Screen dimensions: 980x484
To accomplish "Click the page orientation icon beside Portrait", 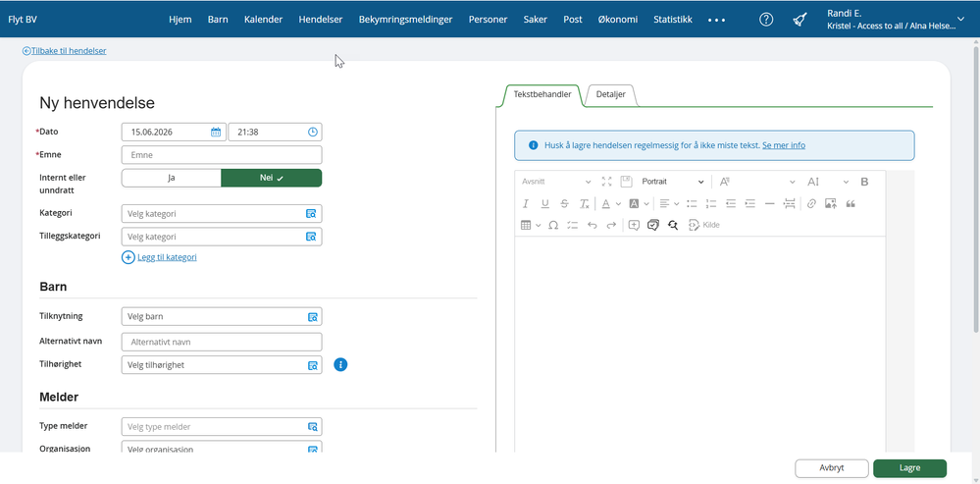I will click(626, 182).
